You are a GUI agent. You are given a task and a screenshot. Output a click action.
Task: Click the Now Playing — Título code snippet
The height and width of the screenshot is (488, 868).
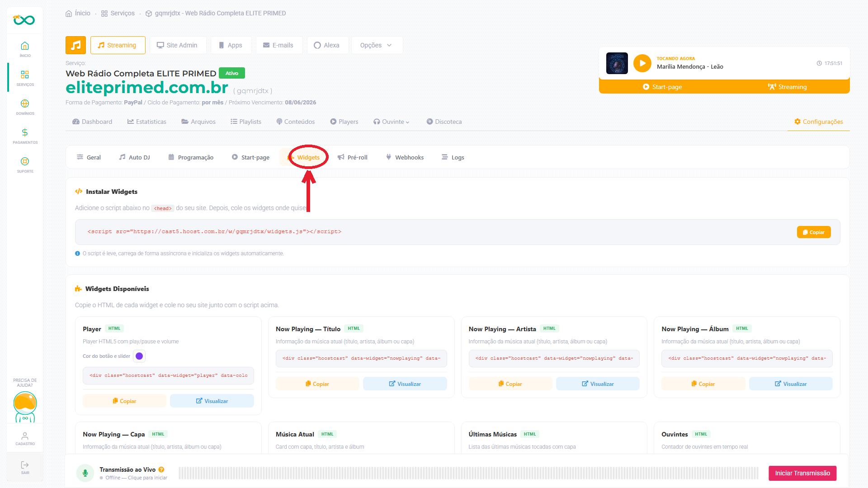[361, 358]
